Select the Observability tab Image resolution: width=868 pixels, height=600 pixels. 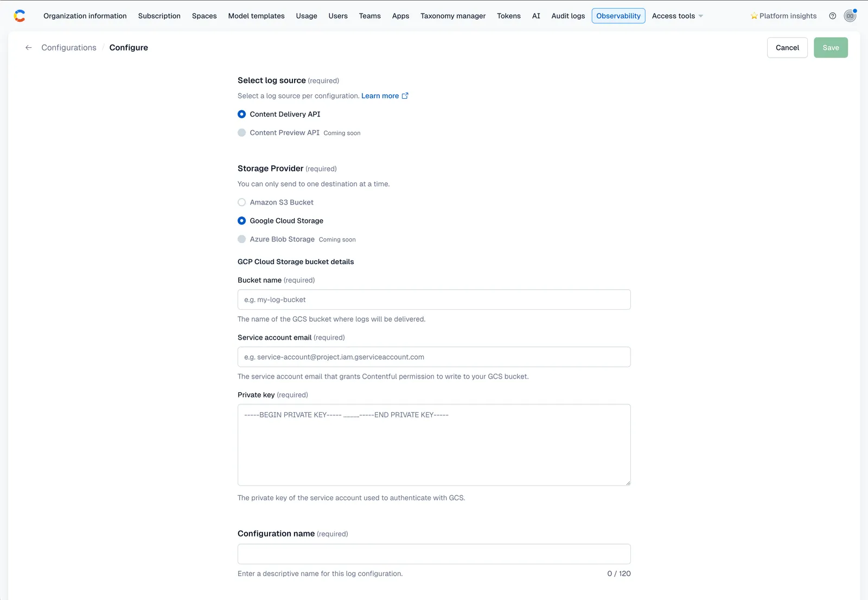618,16
